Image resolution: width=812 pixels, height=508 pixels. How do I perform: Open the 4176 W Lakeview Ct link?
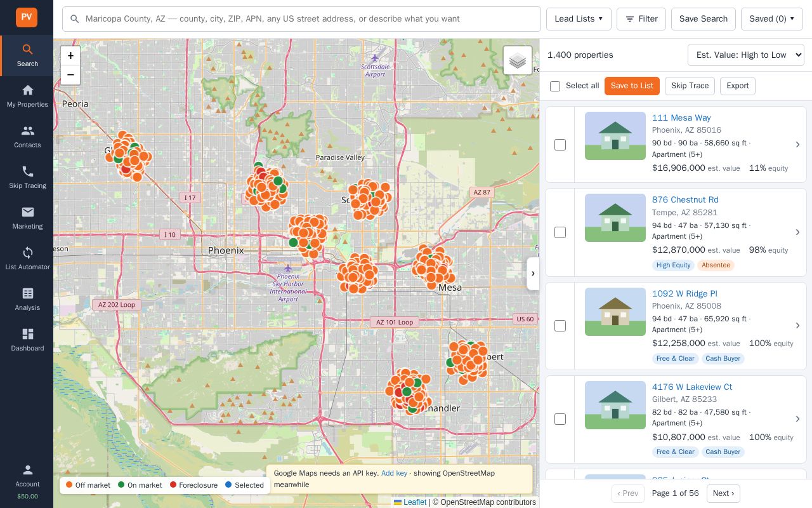(x=692, y=387)
